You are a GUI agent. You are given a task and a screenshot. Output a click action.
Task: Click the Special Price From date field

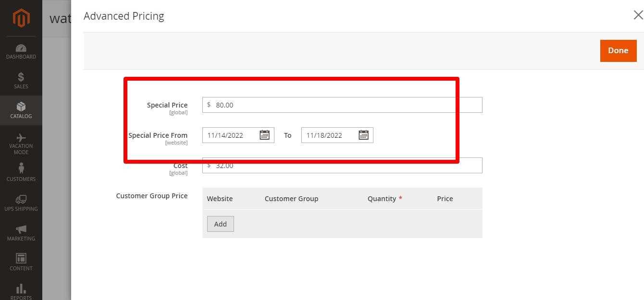coord(238,135)
